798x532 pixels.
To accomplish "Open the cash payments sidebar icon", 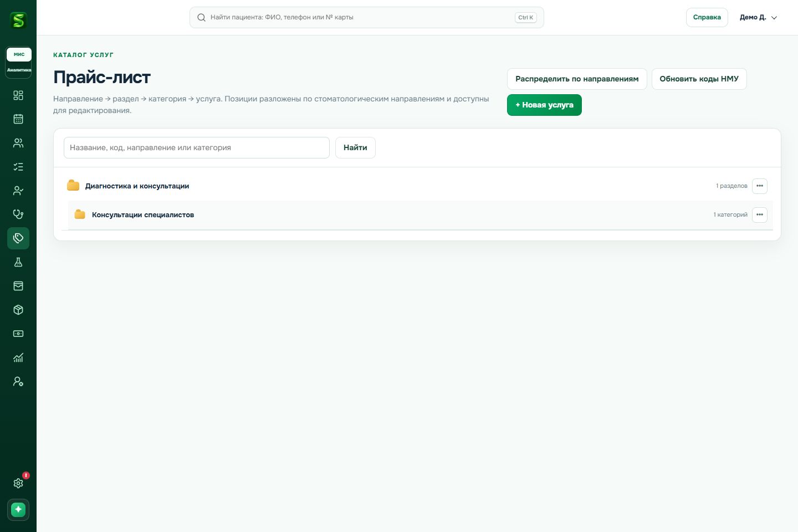I will [18, 334].
